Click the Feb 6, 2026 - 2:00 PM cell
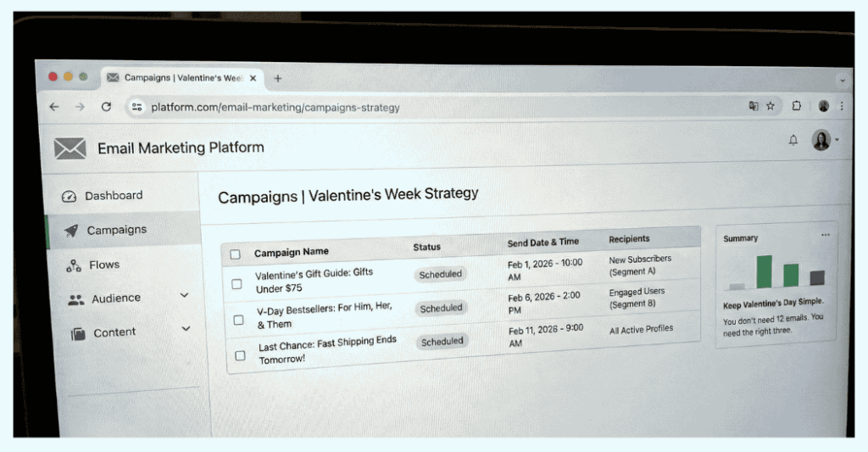 pyautogui.click(x=543, y=303)
